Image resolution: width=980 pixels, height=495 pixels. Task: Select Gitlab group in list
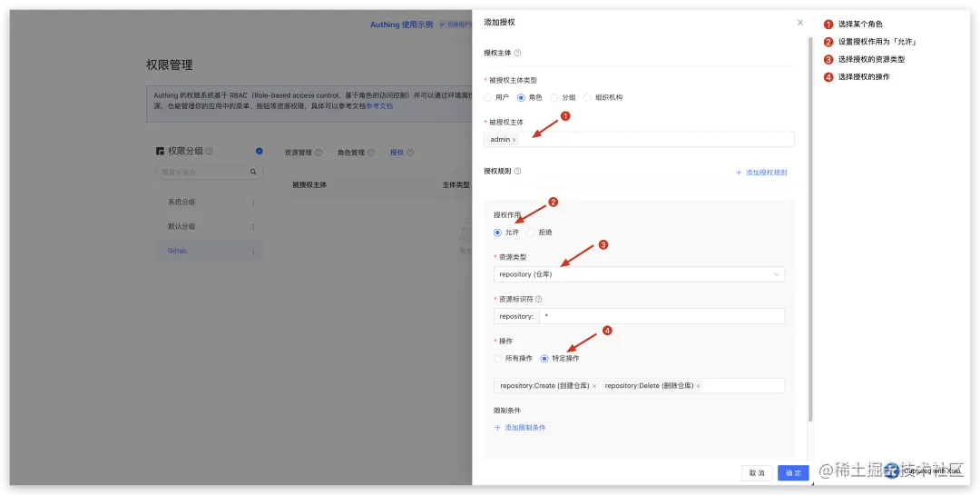pos(177,251)
